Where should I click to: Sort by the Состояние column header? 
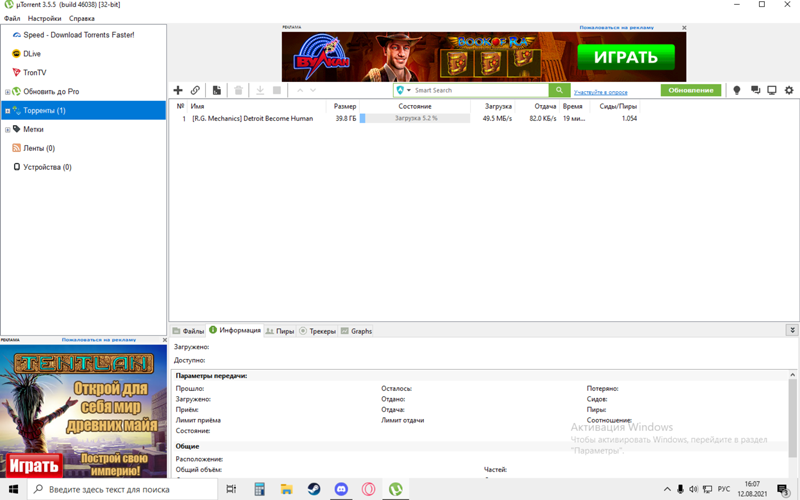click(415, 106)
